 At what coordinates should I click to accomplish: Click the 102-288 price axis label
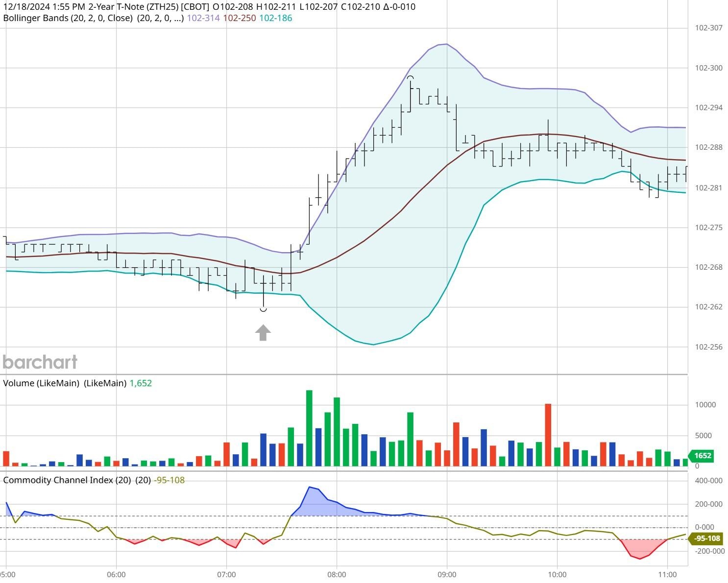709,147
